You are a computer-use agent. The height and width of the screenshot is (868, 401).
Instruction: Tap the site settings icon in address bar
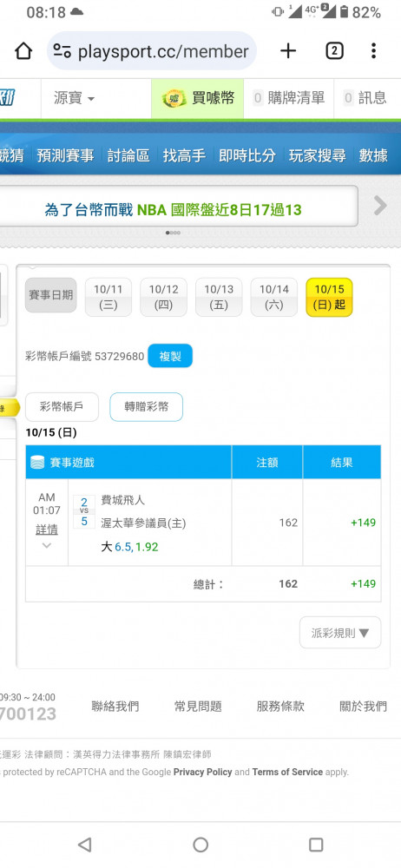(62, 51)
